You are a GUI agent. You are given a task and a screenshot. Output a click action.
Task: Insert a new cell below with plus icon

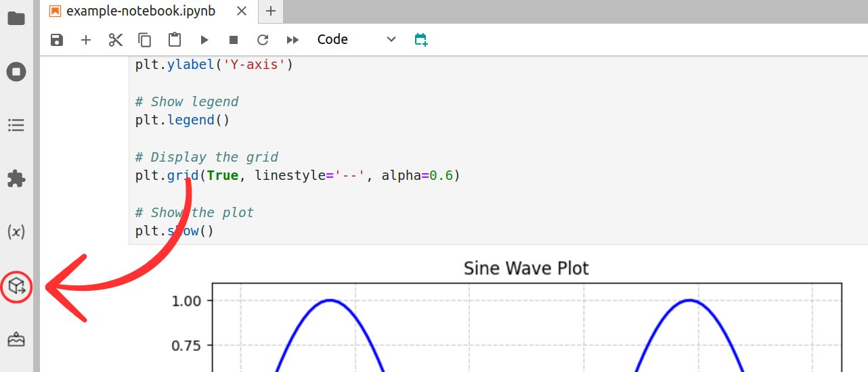coord(86,40)
